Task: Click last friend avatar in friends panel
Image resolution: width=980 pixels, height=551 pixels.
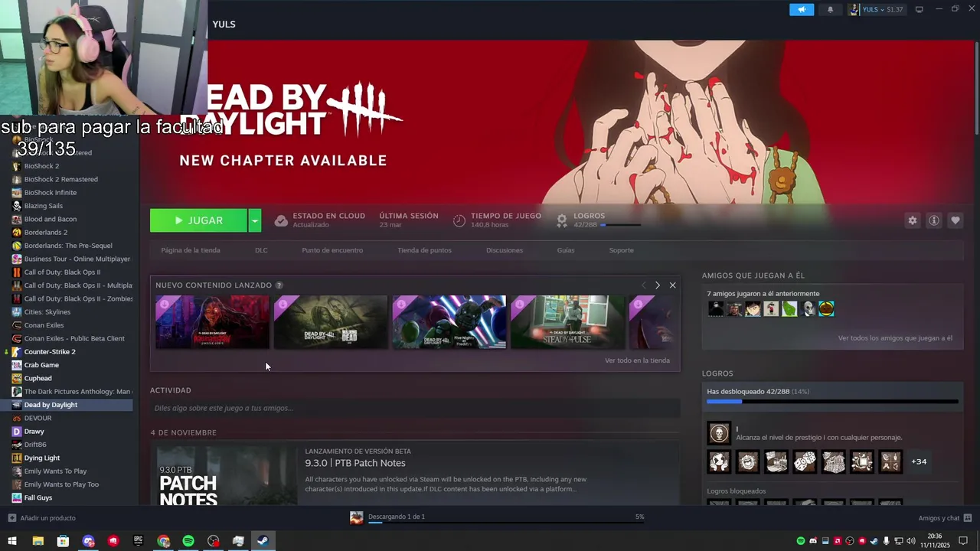Action: [x=826, y=308]
